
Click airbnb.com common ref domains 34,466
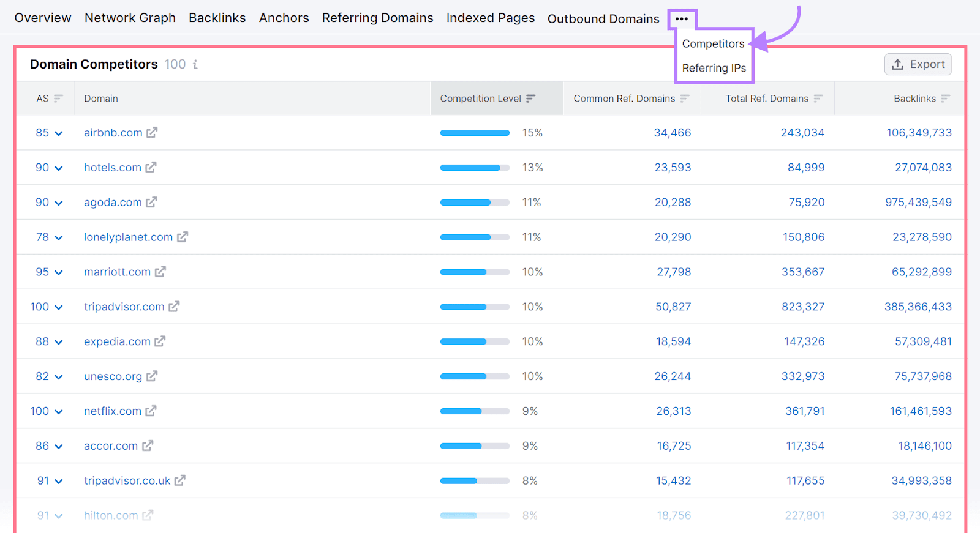[673, 133]
